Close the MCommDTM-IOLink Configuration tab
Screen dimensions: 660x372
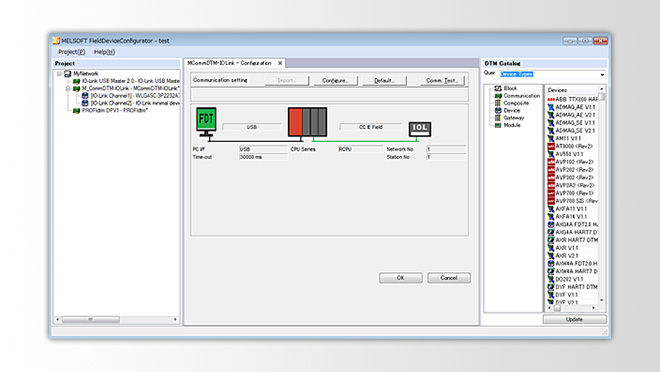(x=280, y=63)
